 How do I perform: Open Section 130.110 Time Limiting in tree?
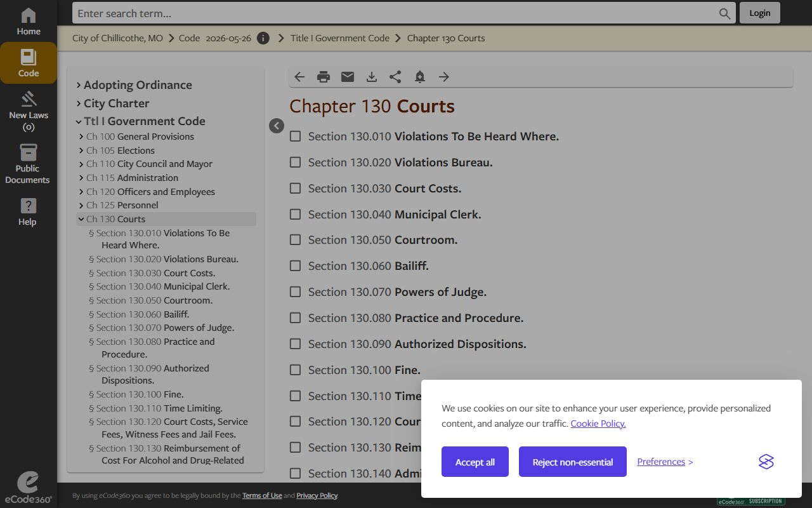(156, 408)
